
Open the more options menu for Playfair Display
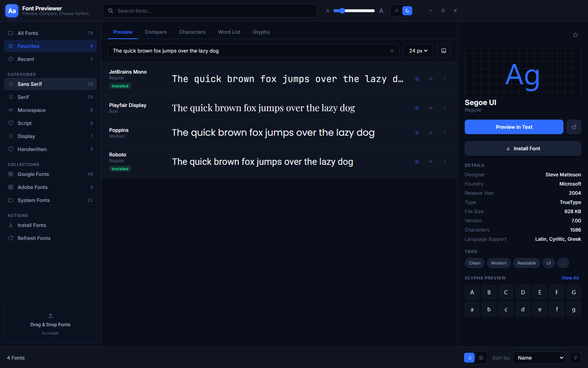click(444, 108)
